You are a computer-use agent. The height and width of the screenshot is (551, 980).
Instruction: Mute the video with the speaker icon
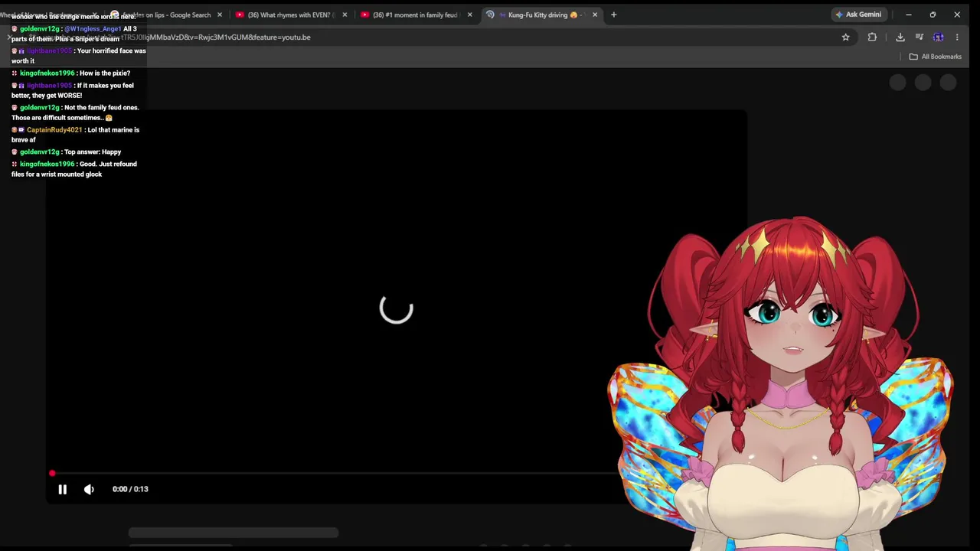point(89,489)
